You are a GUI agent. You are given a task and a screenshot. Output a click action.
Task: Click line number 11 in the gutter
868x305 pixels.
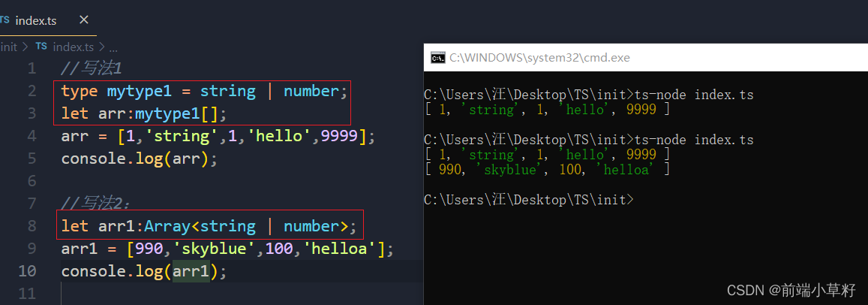(26, 293)
